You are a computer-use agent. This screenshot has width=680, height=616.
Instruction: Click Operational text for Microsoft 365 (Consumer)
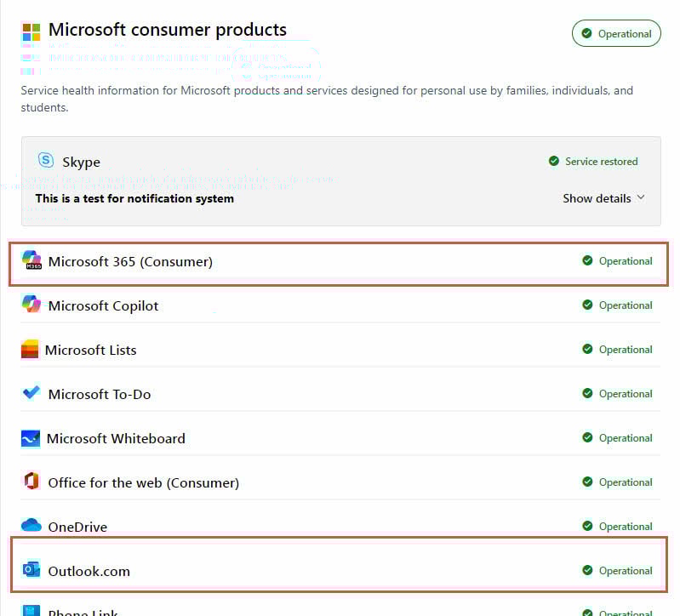click(626, 261)
